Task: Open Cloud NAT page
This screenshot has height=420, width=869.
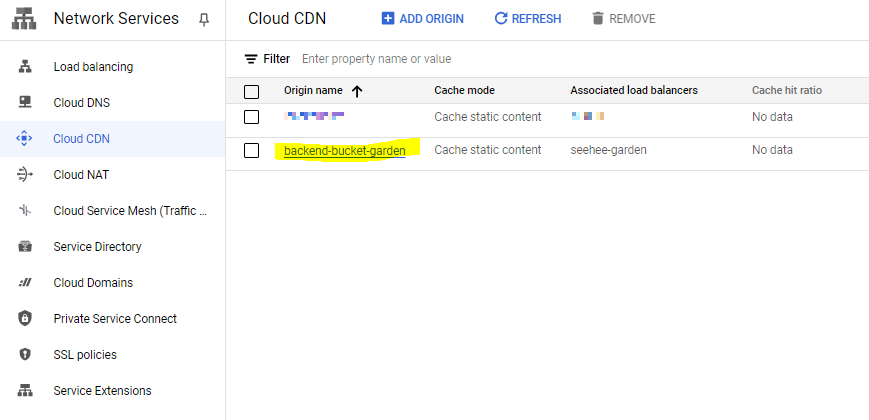Action: point(81,175)
